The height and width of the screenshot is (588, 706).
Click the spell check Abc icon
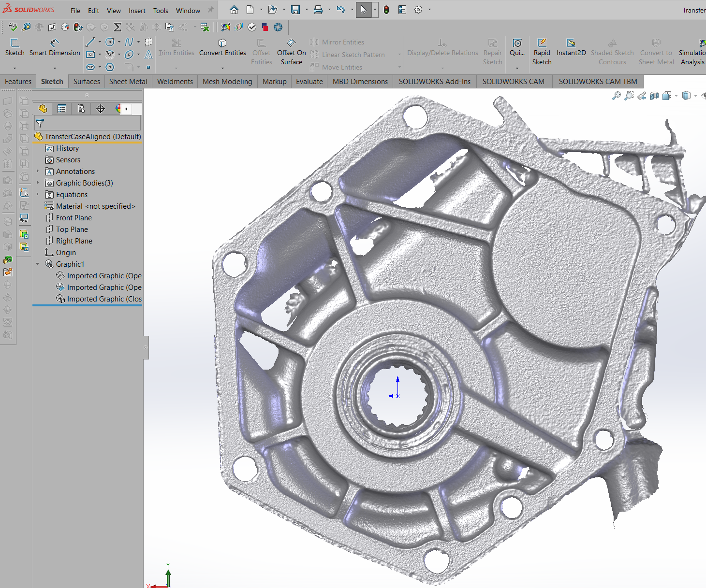[x=13, y=27]
